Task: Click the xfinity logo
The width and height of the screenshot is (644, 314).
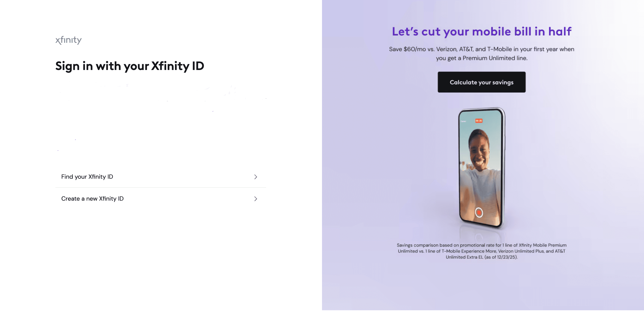Action: point(68,40)
